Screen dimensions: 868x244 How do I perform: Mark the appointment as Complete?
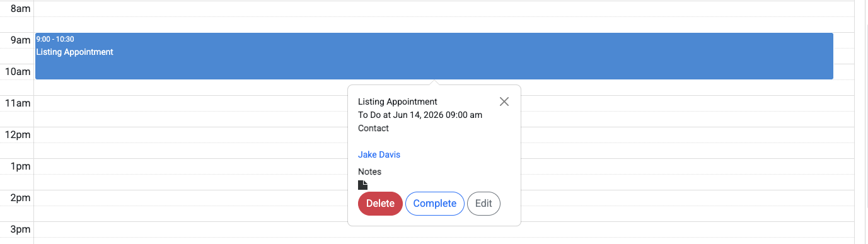click(x=435, y=204)
